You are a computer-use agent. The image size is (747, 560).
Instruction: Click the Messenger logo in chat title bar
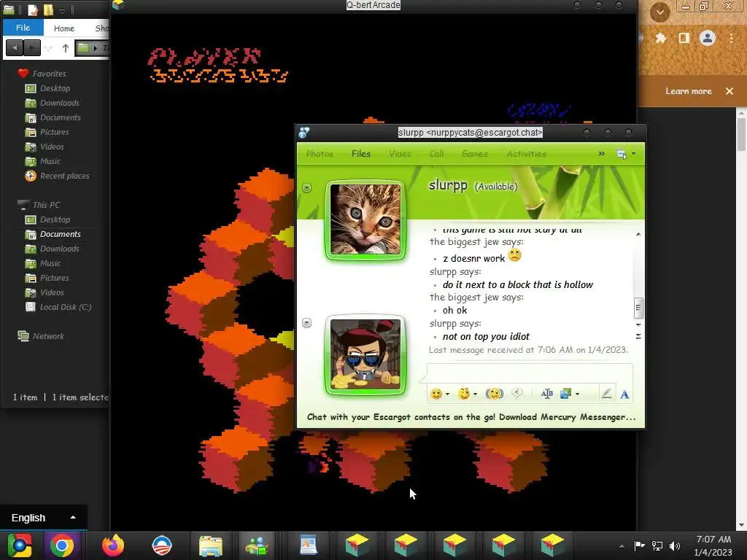tap(304, 133)
